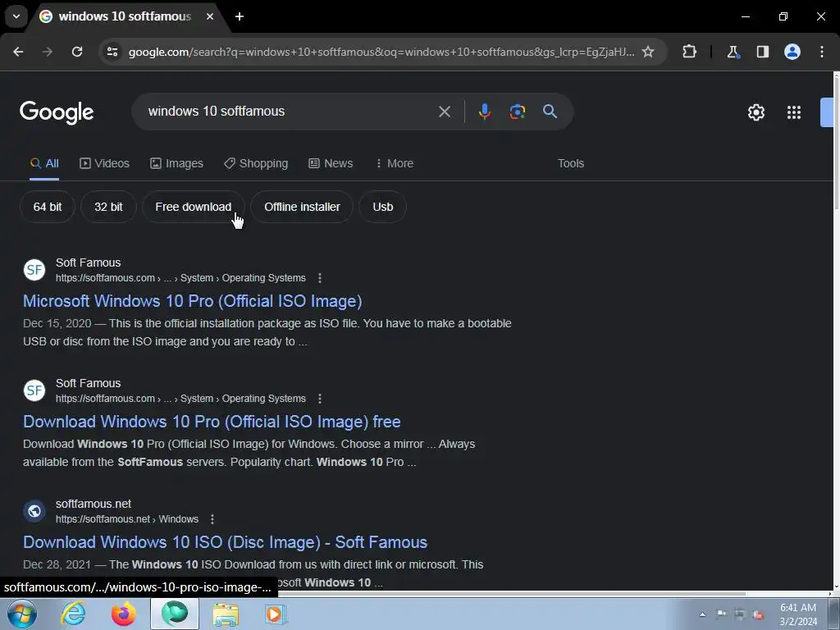Open options for first Soft Famous result

click(x=320, y=278)
